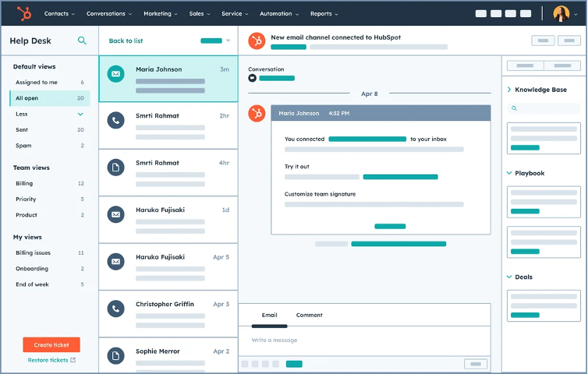Click the teal link after You connected

(x=367, y=139)
